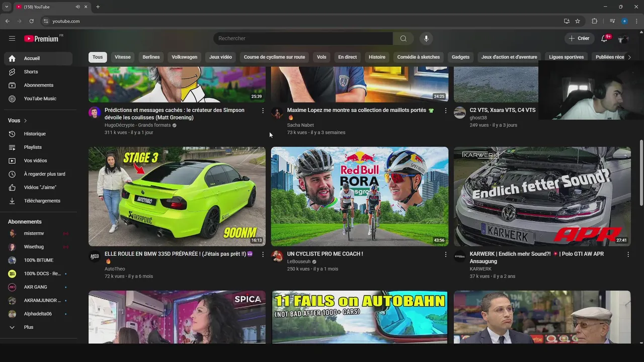Open the account avatar menu
Viewport: 644px width, 362px height.
(623, 39)
